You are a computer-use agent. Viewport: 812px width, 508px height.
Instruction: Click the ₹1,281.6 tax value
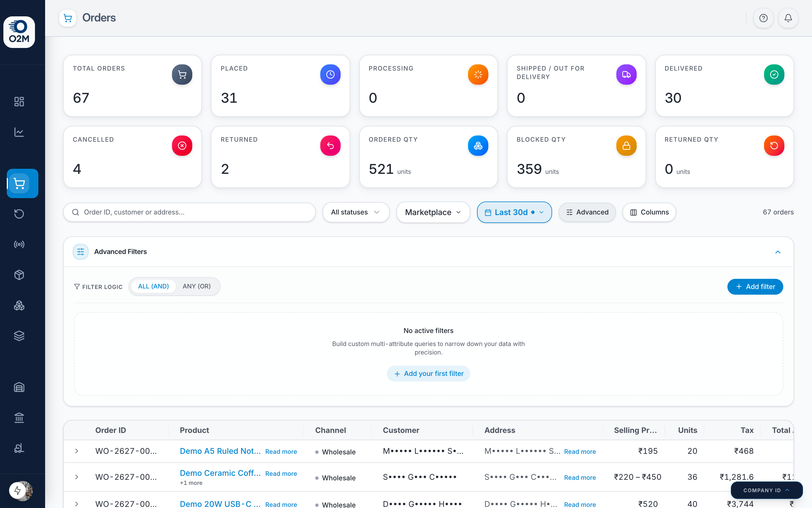[736, 477]
